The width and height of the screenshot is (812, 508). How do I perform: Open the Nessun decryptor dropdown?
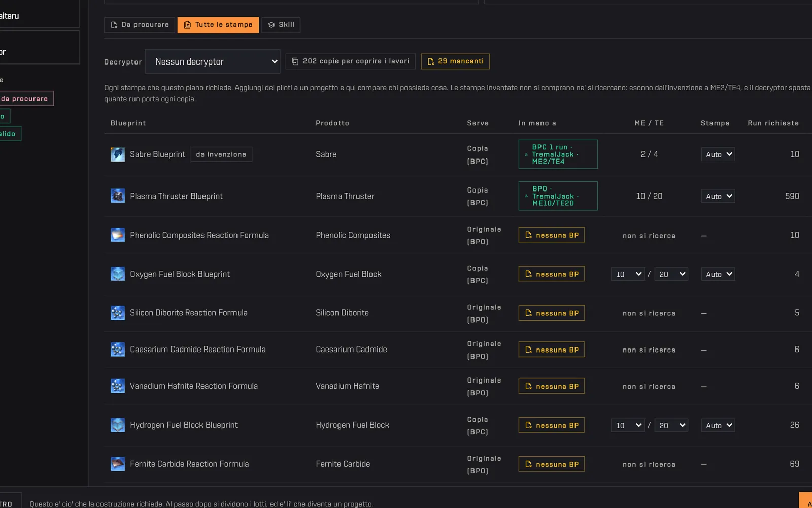[x=213, y=61]
